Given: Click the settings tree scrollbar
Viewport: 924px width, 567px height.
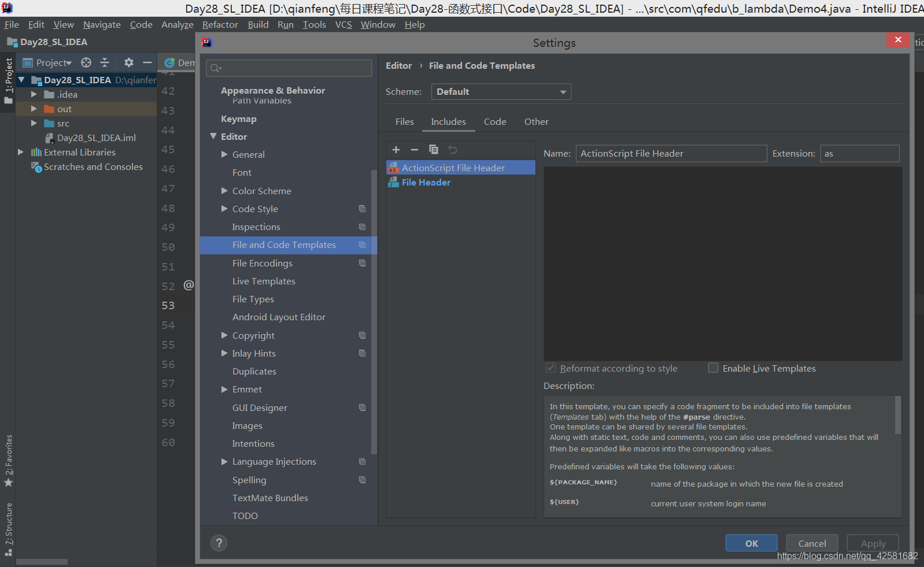Looking at the screenshot, I should 374,312.
